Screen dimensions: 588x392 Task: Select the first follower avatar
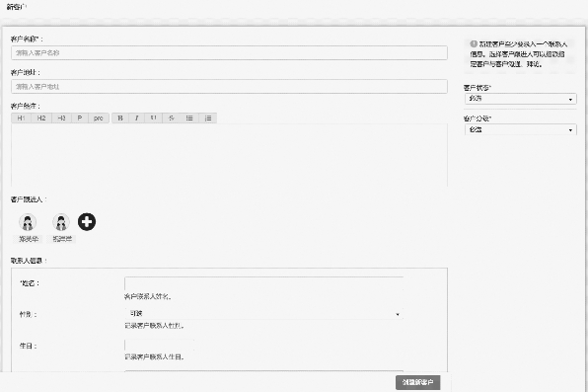28,222
